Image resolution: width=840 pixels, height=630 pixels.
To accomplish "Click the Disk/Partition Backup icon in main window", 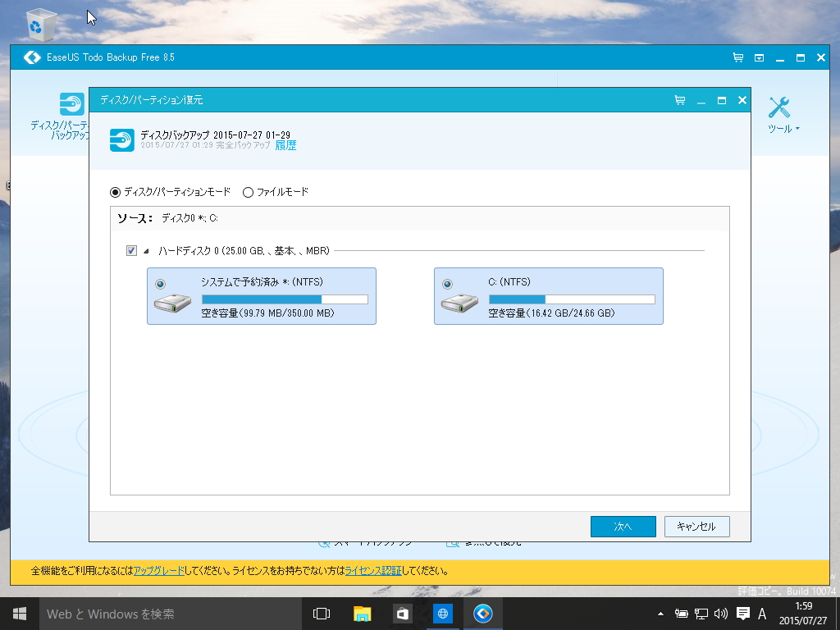I will point(72,104).
